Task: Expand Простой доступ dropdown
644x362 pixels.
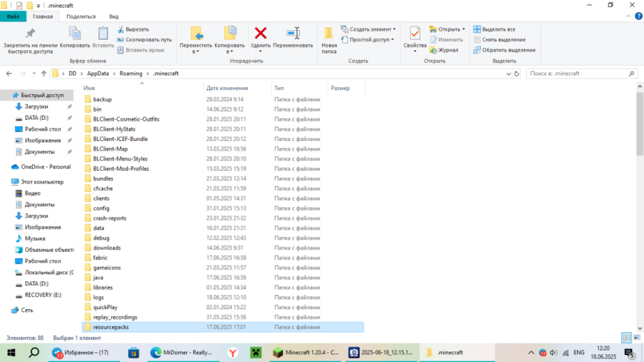Action: click(x=393, y=39)
